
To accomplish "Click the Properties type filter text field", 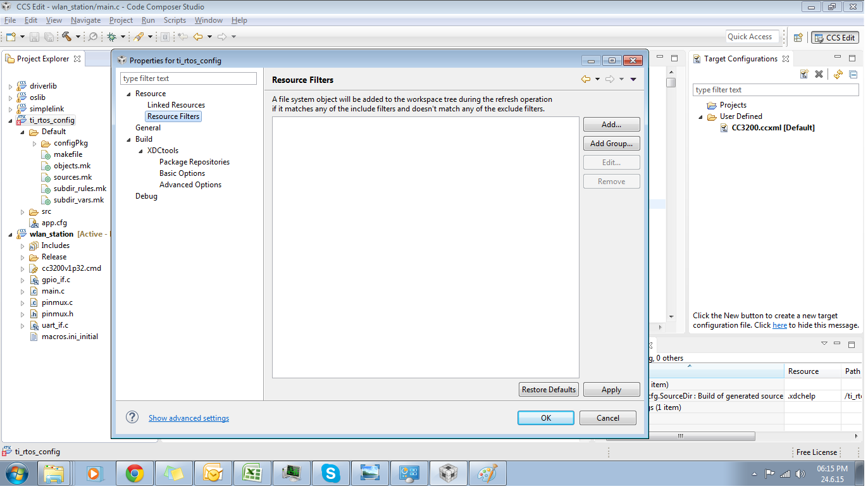I will point(189,78).
